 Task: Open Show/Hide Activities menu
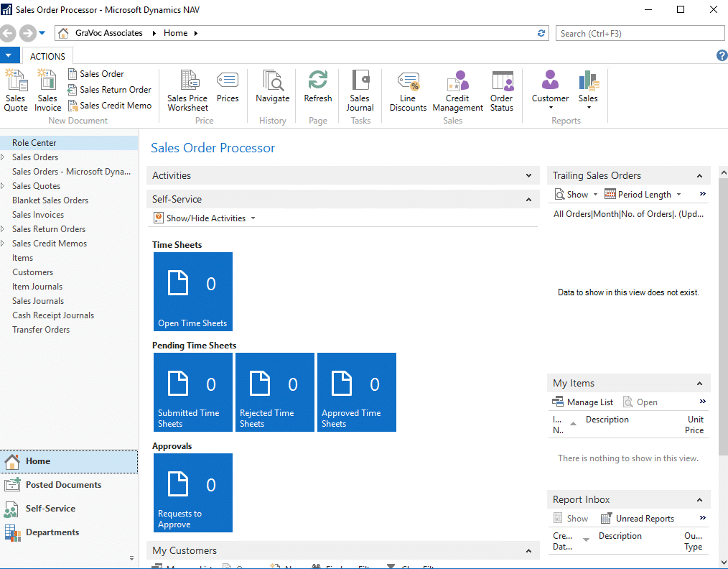(x=205, y=218)
